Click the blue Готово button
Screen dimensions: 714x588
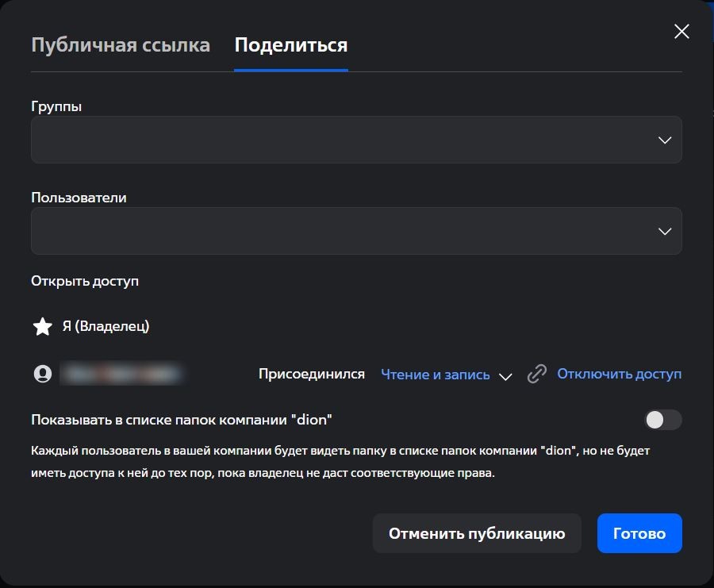pyautogui.click(x=639, y=533)
